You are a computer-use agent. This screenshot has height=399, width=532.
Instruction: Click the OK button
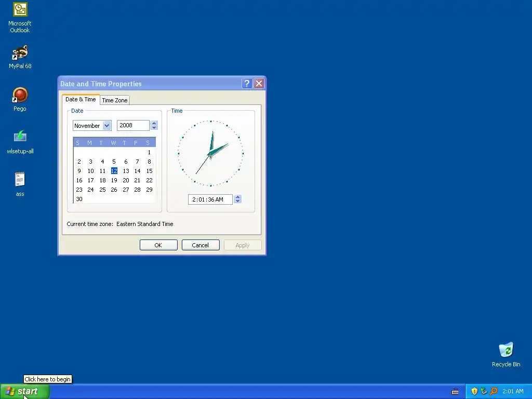pos(158,245)
